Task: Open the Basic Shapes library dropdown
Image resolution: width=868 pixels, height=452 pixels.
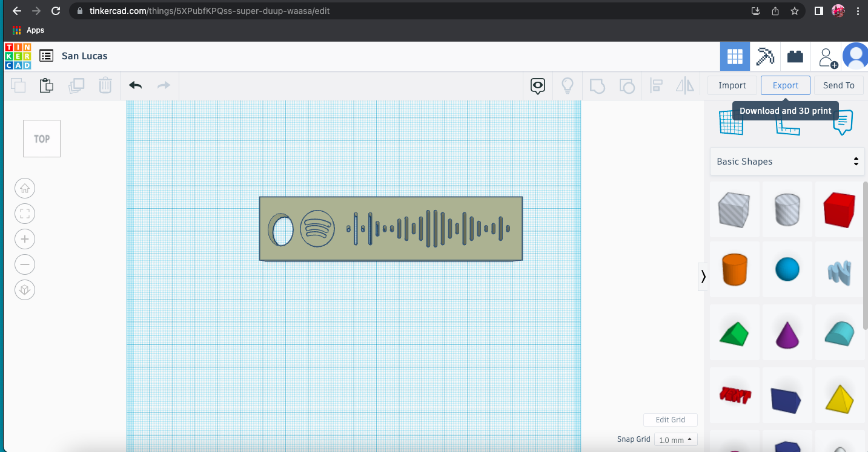Action: 787,162
